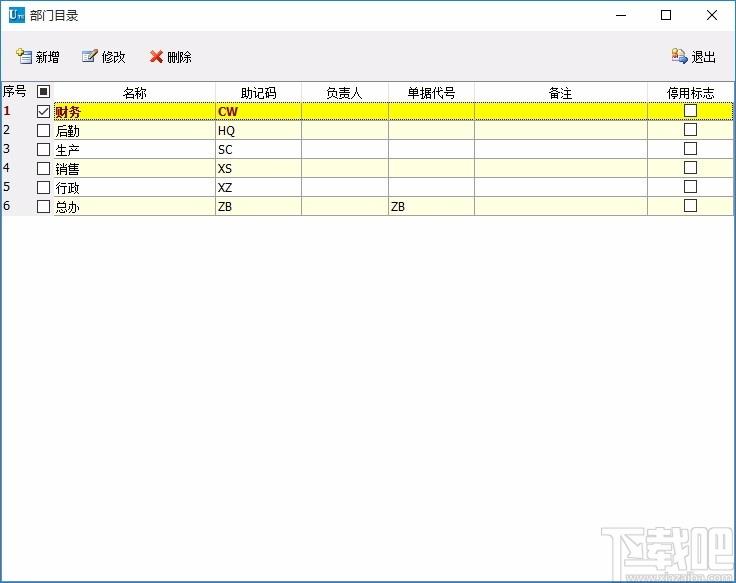
Task: Click the SC mnemonic code cell
Action: tap(258, 149)
